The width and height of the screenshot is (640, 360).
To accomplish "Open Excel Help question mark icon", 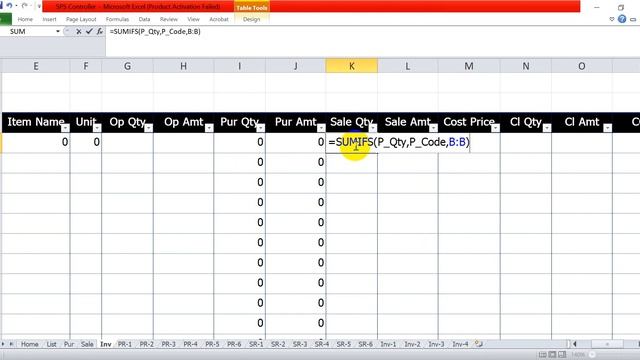I will (x=622, y=19).
